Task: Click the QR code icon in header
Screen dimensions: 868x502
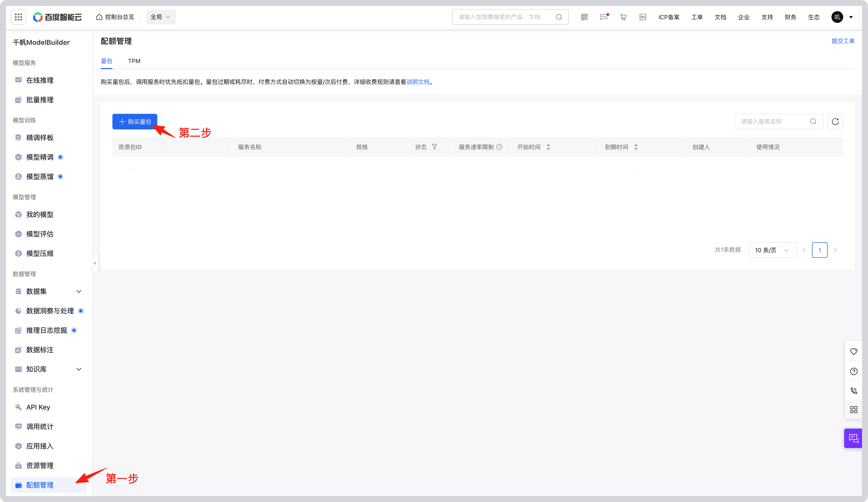Action: 584,17
